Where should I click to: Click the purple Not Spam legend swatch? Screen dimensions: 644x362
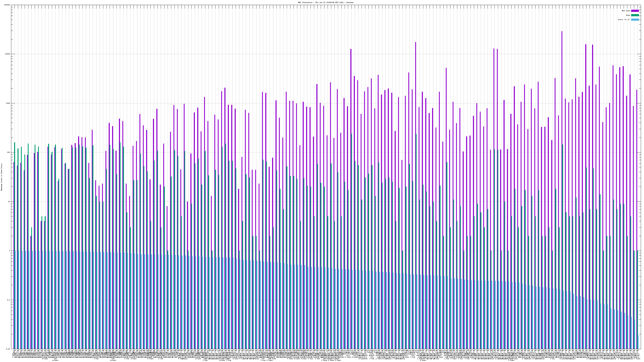click(635, 11)
